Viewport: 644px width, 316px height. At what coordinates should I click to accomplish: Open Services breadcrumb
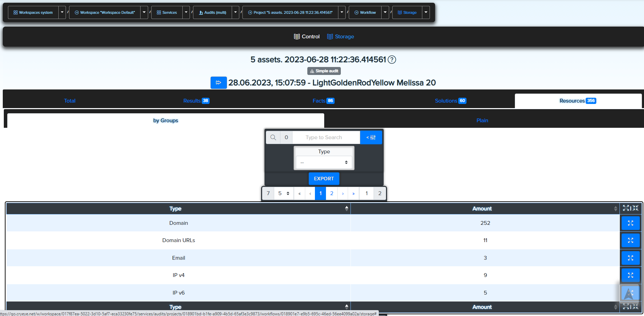pos(167,12)
